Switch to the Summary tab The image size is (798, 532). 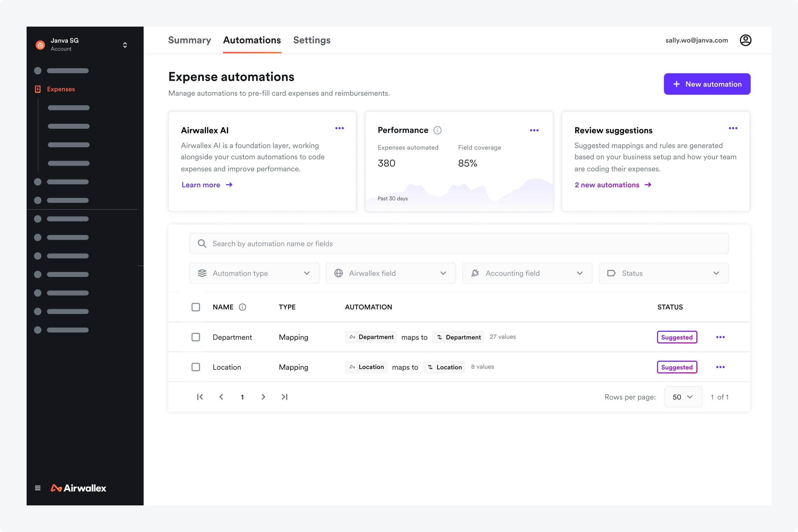(189, 40)
